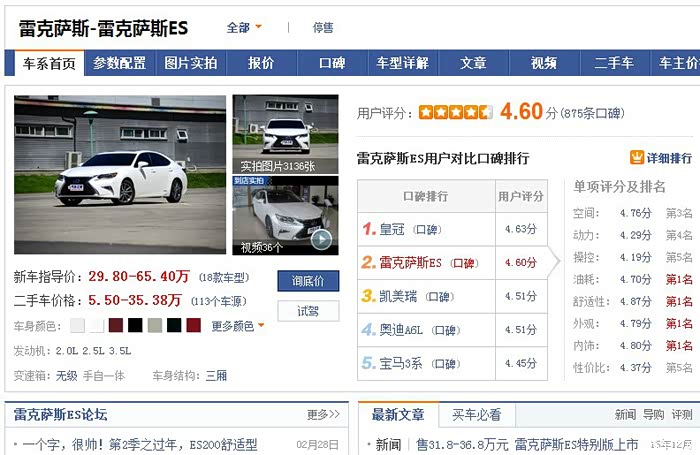Click the 舒适性 score 4.87分

click(636, 302)
